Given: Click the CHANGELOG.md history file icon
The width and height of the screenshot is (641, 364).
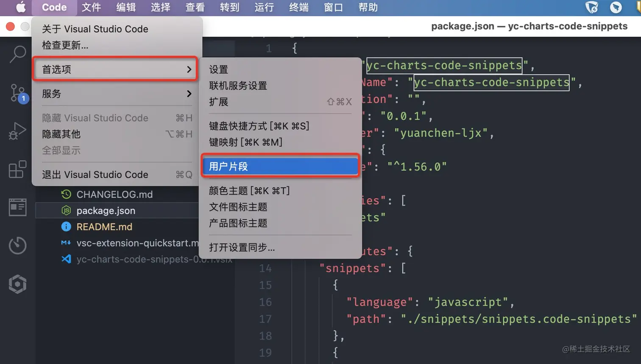Looking at the screenshot, I should coord(66,195).
